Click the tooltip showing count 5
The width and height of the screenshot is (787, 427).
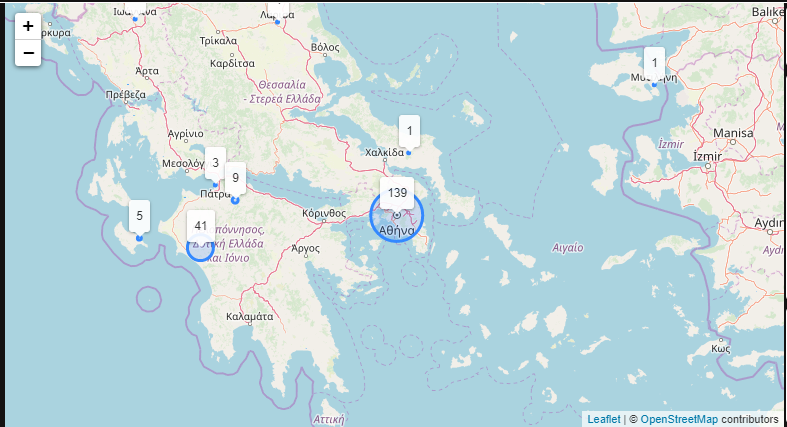coord(140,216)
